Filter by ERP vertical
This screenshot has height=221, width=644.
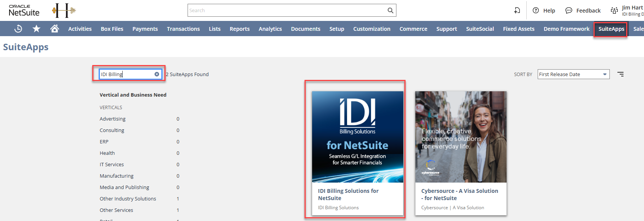(x=104, y=142)
